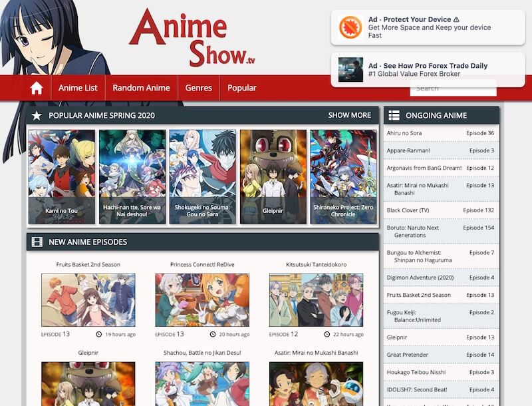This screenshot has height=406, width=532.
Task: Open Argonavis from BanG Dream! Episode 12
Action: point(441,168)
